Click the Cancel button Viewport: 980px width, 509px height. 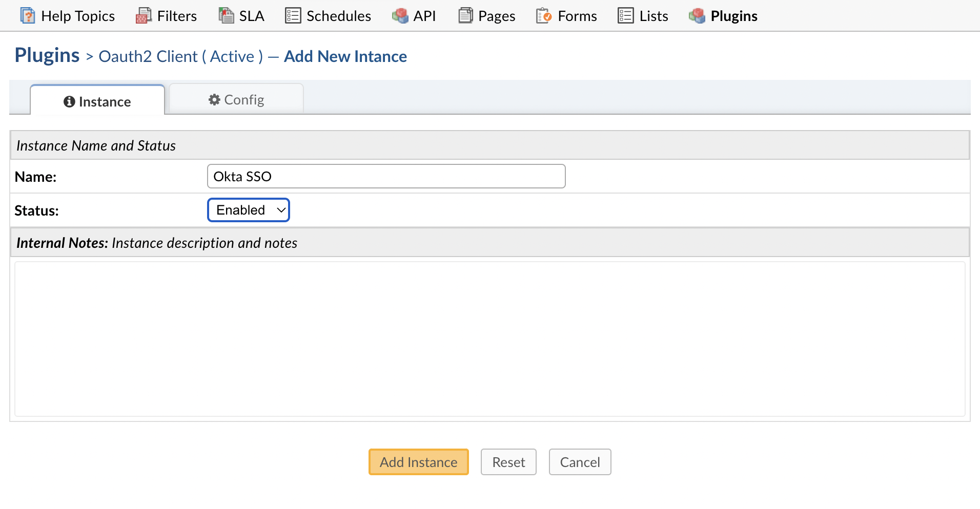click(x=580, y=461)
